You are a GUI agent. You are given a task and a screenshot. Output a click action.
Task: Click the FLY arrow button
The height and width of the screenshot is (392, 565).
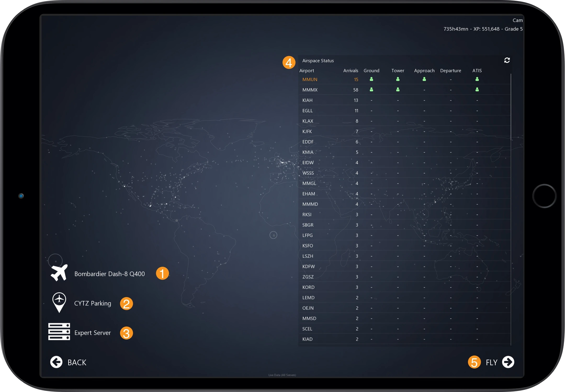(x=508, y=362)
